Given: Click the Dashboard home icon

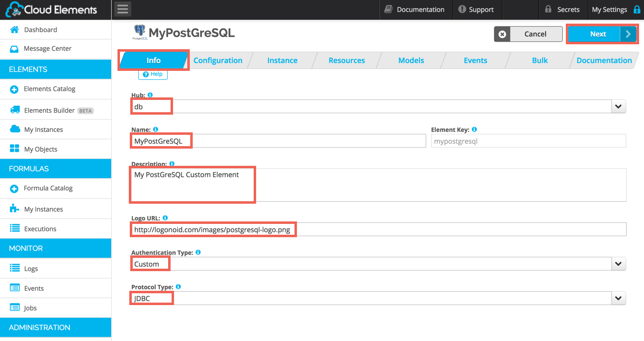Looking at the screenshot, I should pyautogui.click(x=15, y=30).
